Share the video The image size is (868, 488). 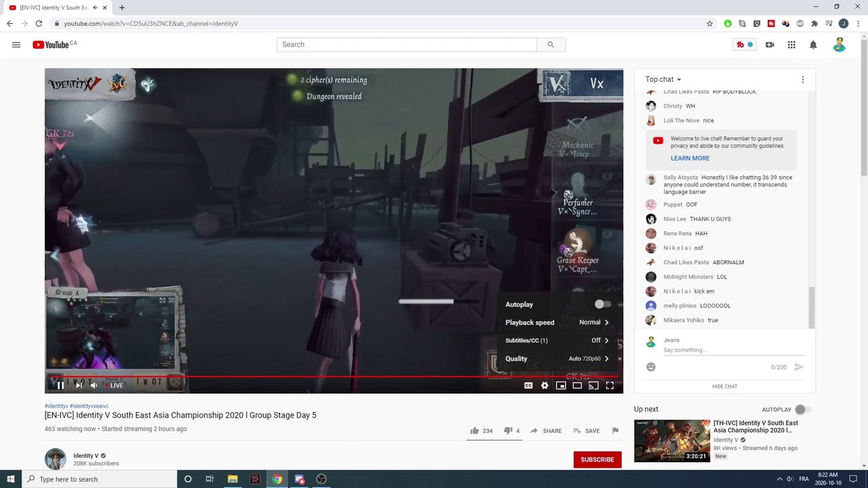546,430
